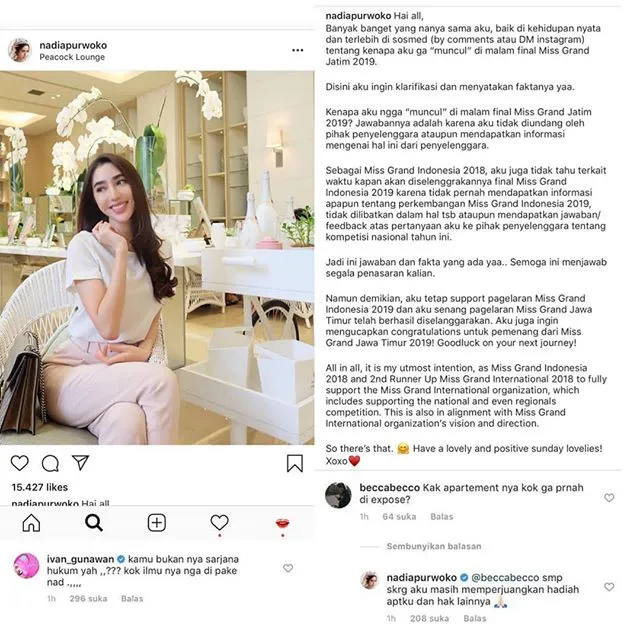Save the post with the bookmark icon
Screen dimensions: 640x640
[x=295, y=463]
